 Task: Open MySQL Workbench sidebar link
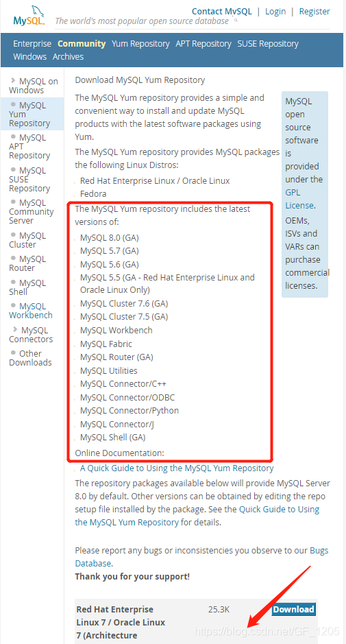click(x=31, y=311)
